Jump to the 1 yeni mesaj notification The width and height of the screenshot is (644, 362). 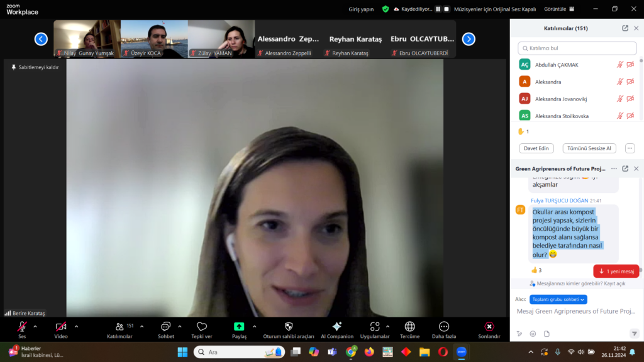point(616,271)
